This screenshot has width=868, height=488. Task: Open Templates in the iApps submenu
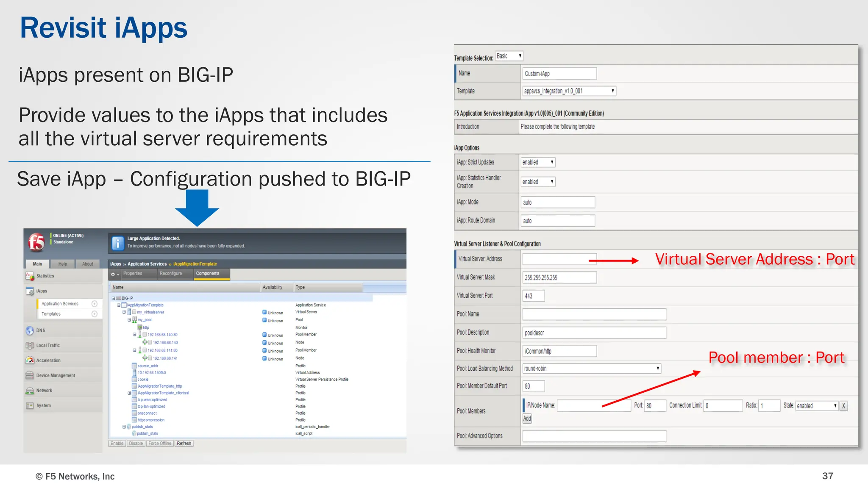51,314
